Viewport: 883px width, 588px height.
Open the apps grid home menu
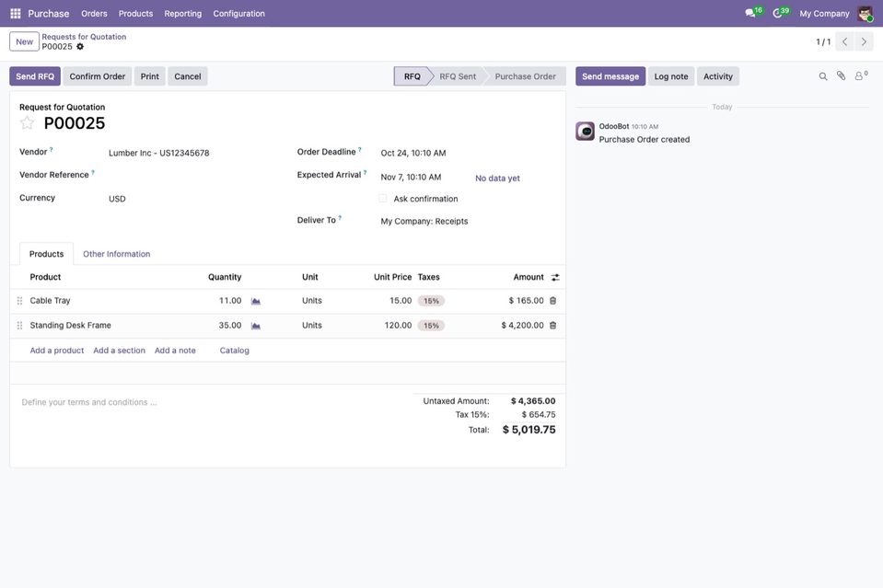tap(16, 14)
